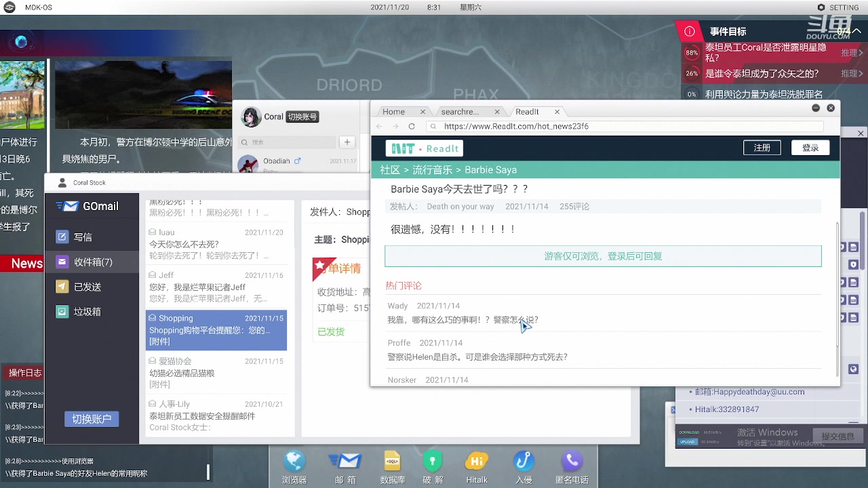This screenshot has width=868, height=488.
Task: Click the 切换账号 button next to Coral
Action: coord(302,117)
